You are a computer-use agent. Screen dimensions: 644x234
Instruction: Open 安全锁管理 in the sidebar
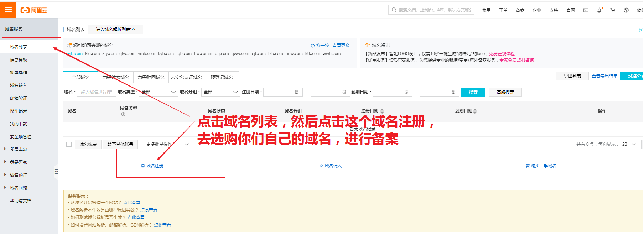21,137
